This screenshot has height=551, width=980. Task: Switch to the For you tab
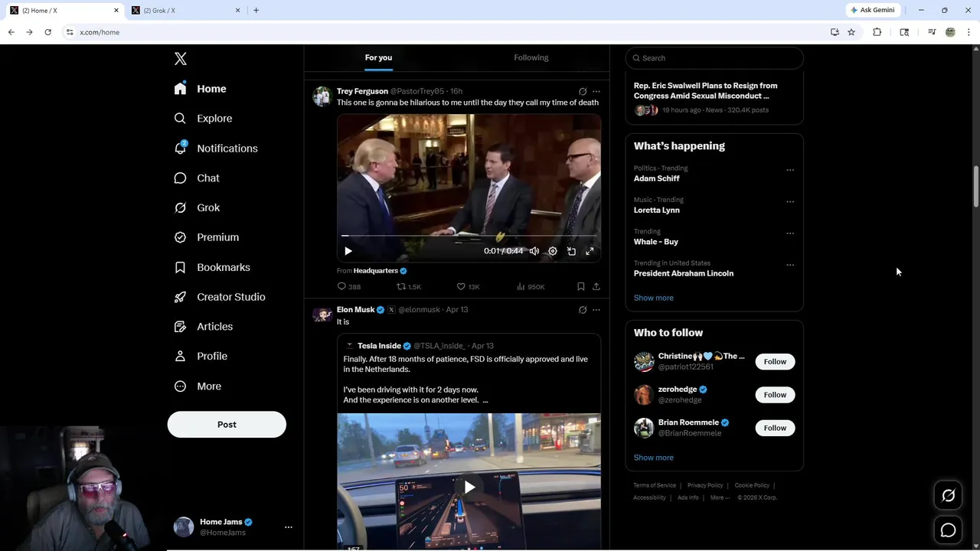378,57
